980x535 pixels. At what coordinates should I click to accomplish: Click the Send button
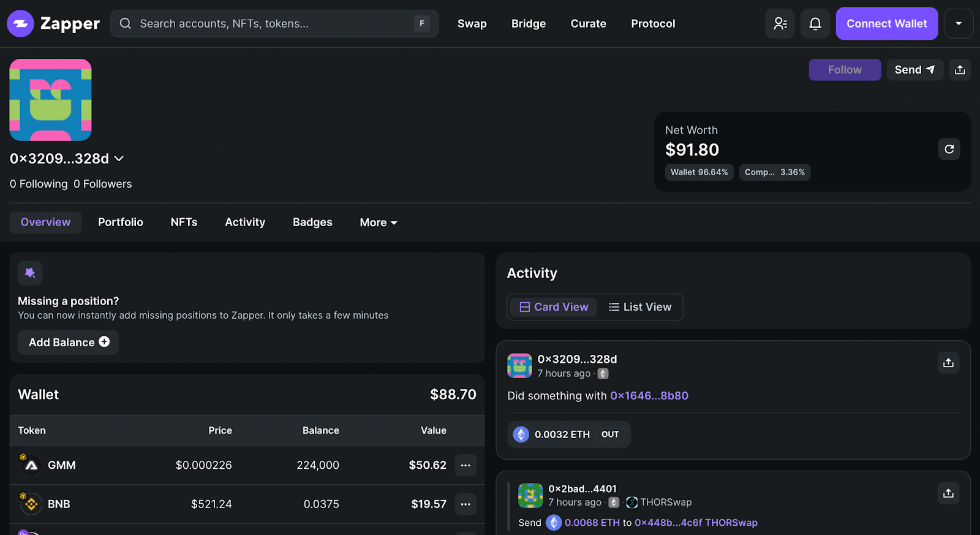coord(915,70)
